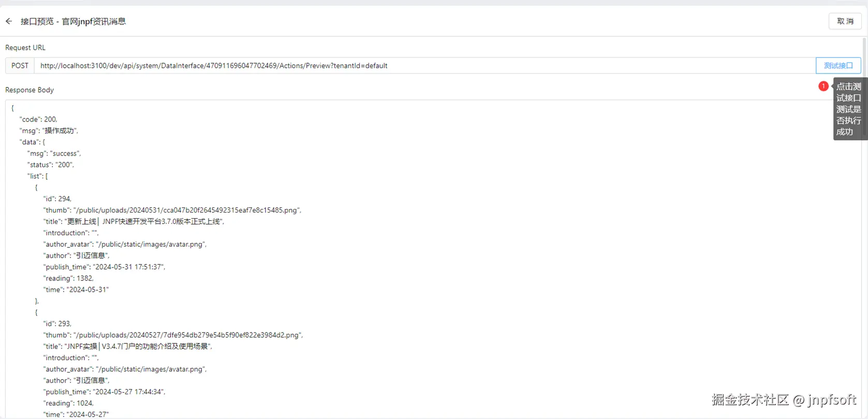This screenshot has width=868, height=419.
Task: Click the title line about V3.4.7门户
Action: [128, 347]
